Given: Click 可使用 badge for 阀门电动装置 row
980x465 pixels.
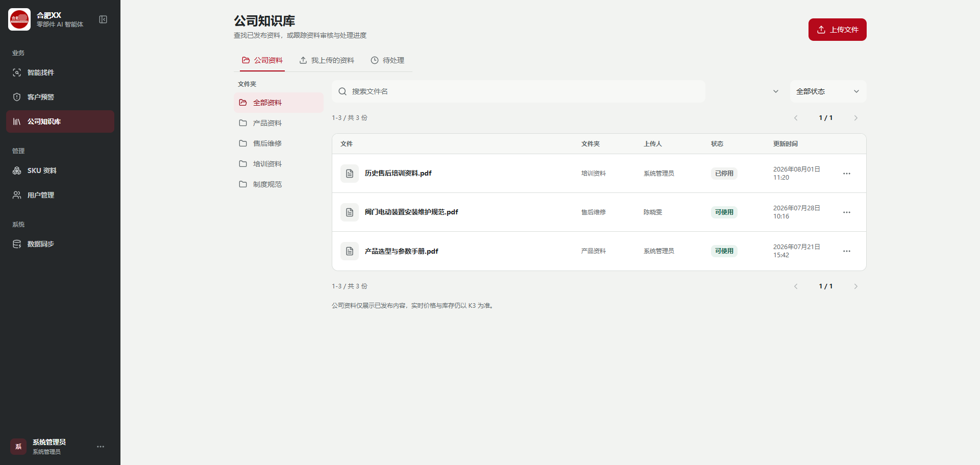Looking at the screenshot, I should click(724, 212).
